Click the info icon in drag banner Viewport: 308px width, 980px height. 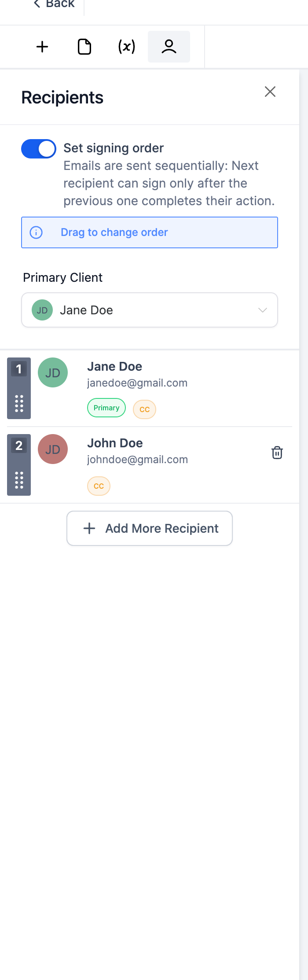click(x=36, y=232)
